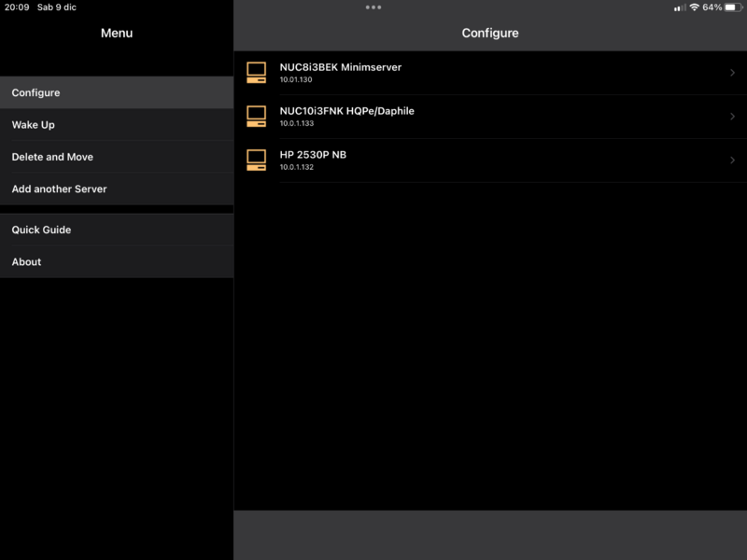Viewport: 747px width, 560px height.
Task: Click the cellular signal bars icon
Action: click(x=679, y=7)
